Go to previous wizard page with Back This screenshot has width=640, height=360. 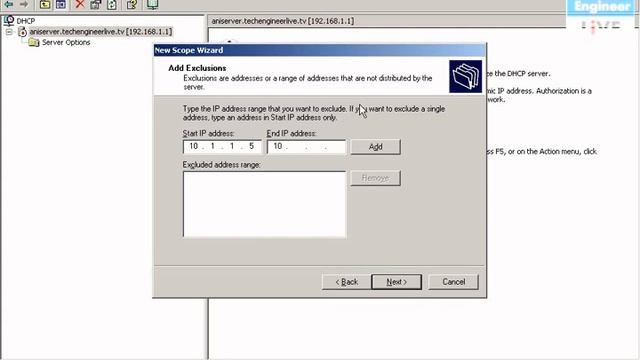[346, 282]
